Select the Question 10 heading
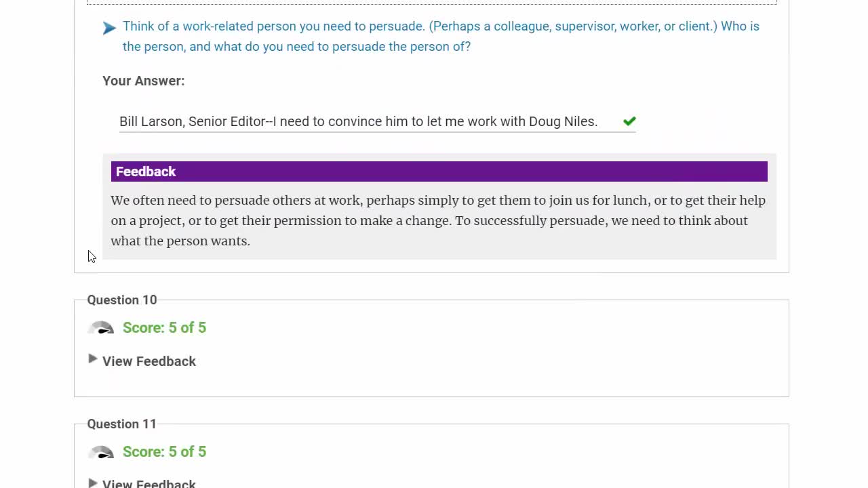Screen dimensions: 868x488 pos(122,300)
